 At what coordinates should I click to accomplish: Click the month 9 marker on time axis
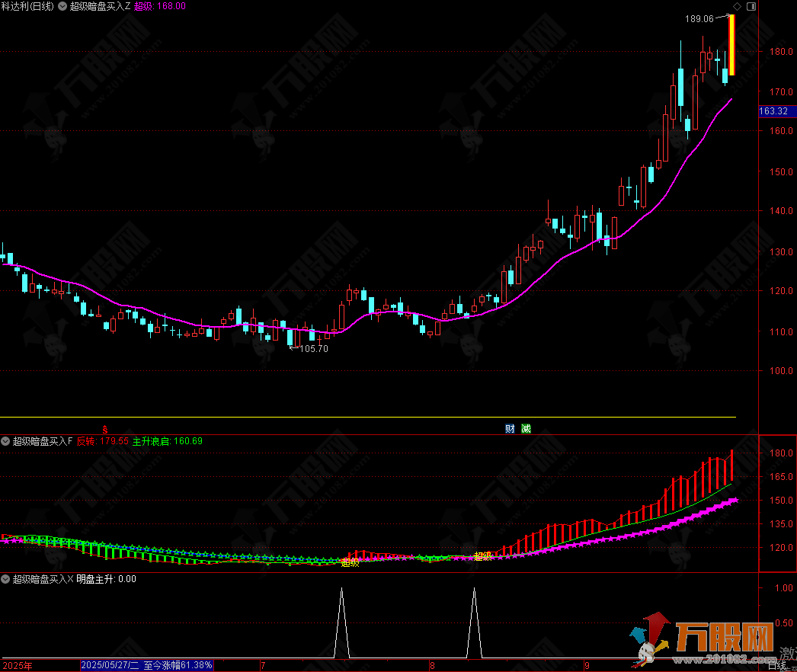[587, 665]
